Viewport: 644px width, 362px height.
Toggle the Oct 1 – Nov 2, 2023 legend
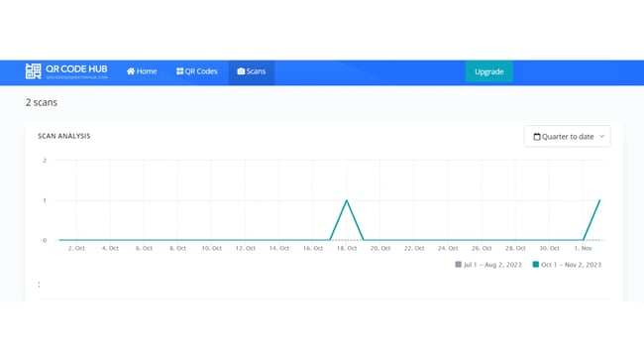point(567,265)
